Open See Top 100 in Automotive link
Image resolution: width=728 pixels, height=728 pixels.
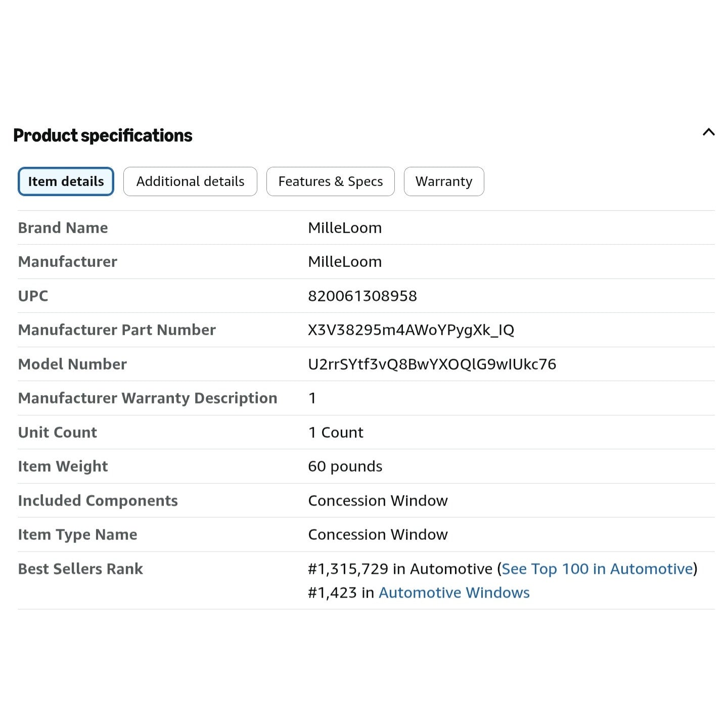597,569
